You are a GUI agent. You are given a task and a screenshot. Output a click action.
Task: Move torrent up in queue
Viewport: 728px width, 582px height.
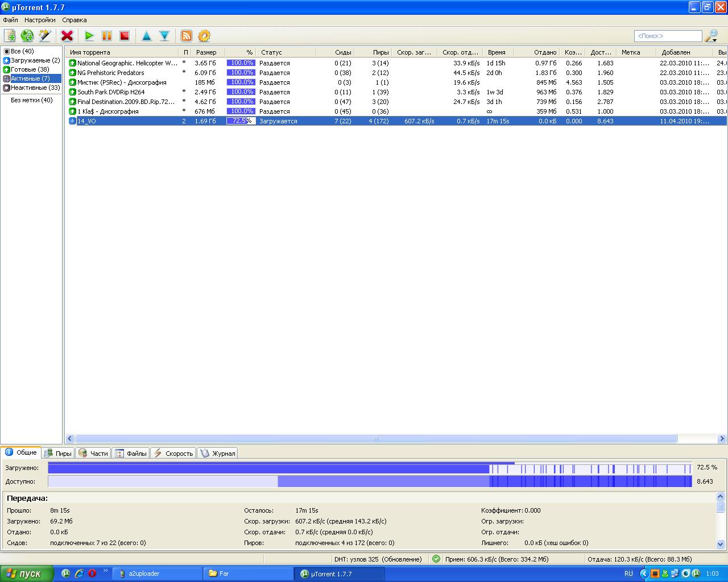click(x=147, y=36)
